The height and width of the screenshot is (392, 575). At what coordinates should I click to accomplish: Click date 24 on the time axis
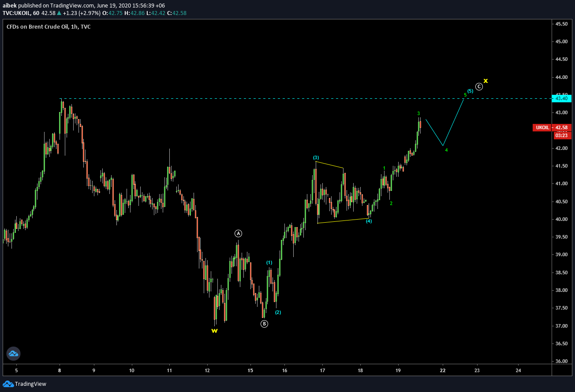(518, 370)
